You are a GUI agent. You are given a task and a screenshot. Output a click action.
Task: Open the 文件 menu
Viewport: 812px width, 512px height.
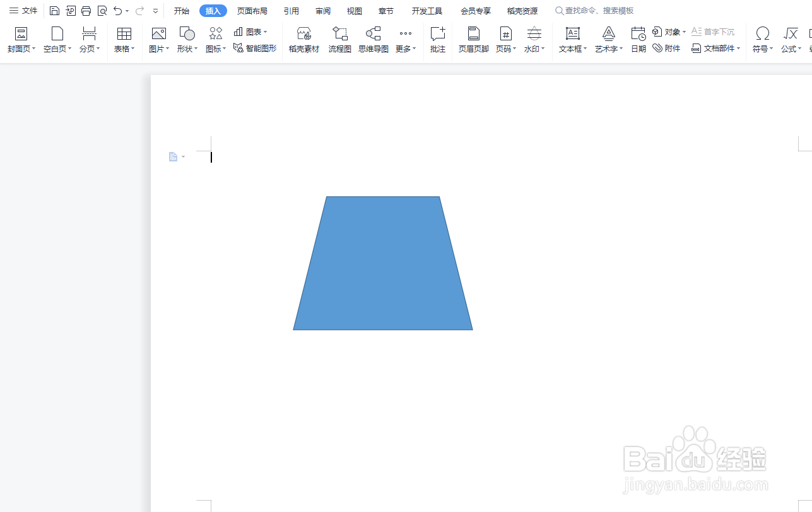23,11
